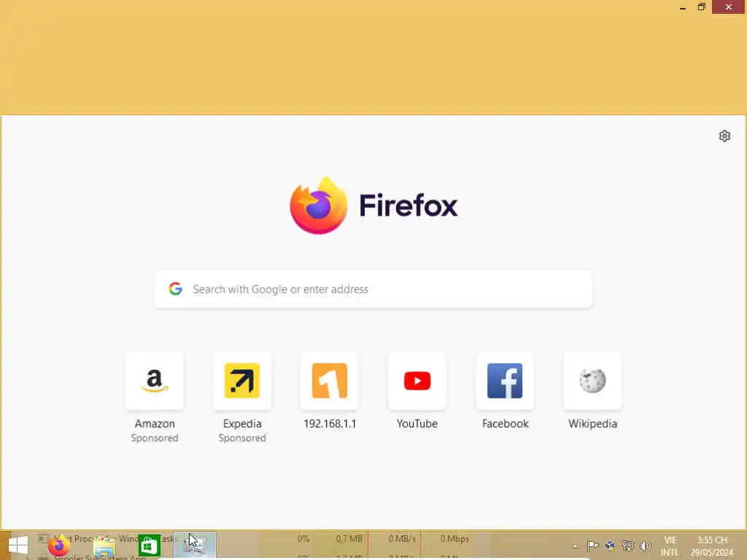Image resolution: width=747 pixels, height=560 pixels.
Task: Open File Explorer from the taskbar
Action: [x=104, y=546]
